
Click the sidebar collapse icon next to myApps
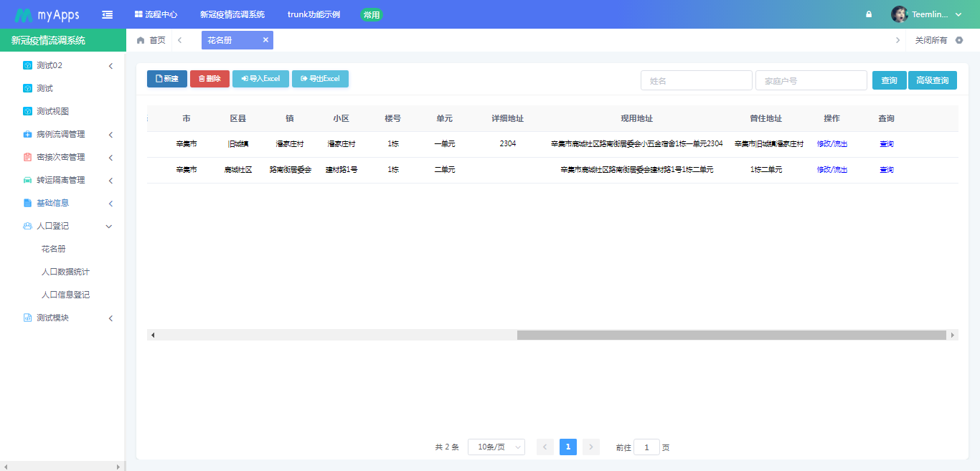(x=107, y=14)
